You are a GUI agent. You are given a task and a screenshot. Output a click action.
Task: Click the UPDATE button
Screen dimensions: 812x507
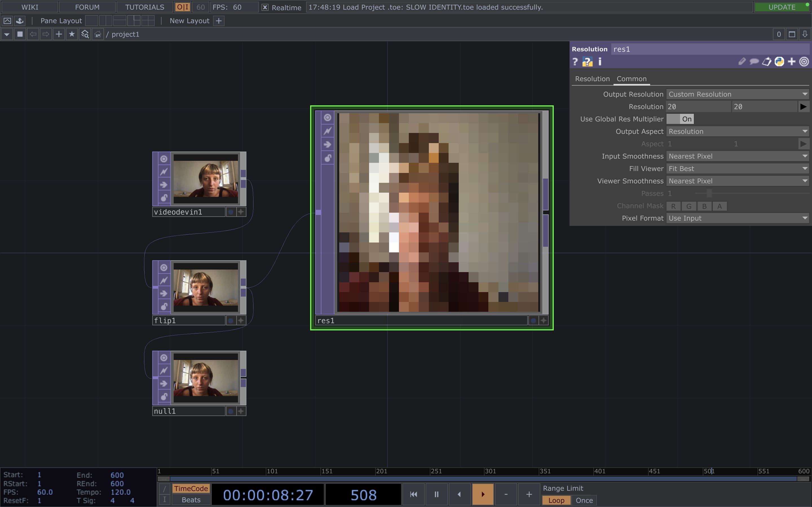coord(782,7)
